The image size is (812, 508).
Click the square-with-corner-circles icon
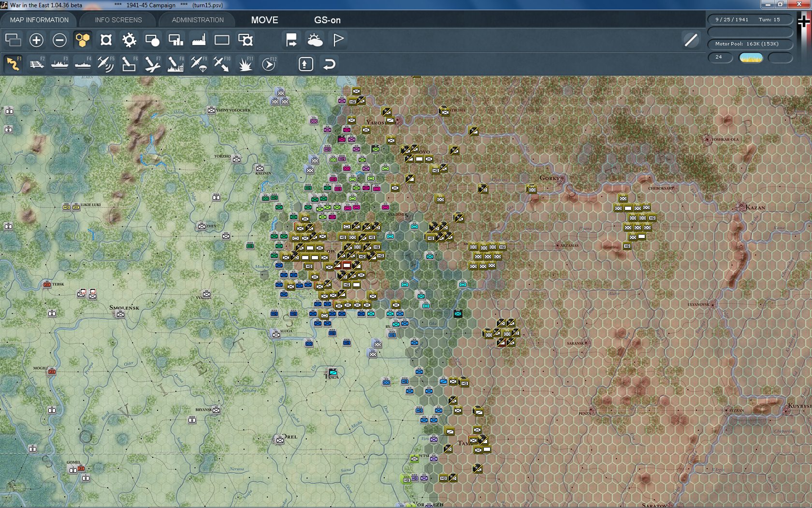point(106,40)
